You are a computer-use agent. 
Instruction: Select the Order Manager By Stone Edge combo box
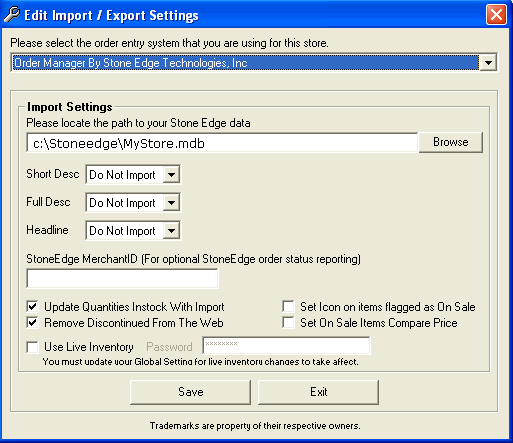click(254, 62)
